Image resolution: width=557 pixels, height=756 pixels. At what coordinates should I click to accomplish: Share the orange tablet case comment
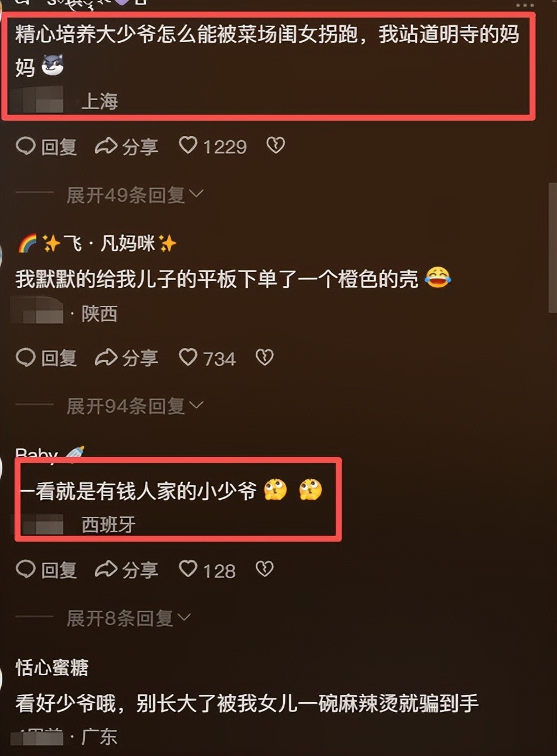pyautogui.click(x=127, y=358)
